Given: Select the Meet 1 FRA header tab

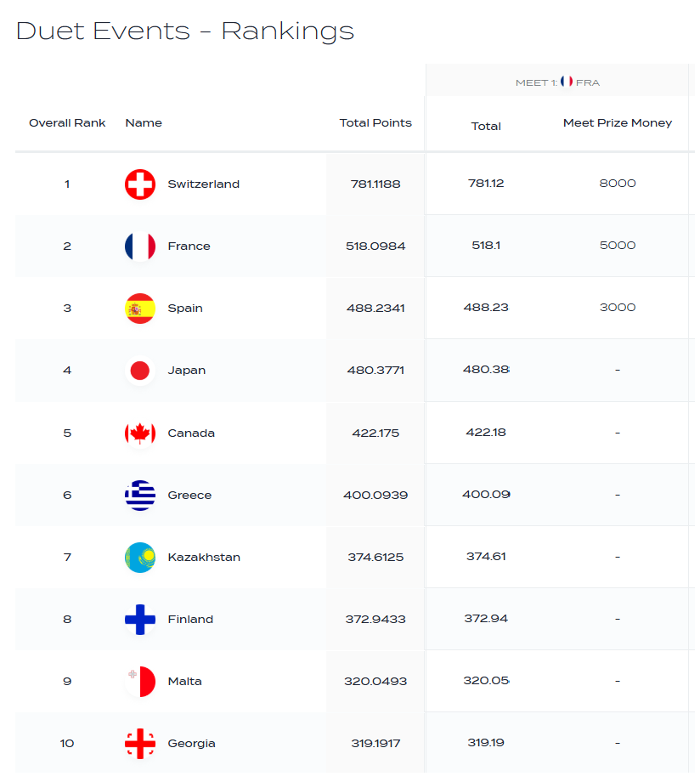Looking at the screenshot, I should coord(557,82).
